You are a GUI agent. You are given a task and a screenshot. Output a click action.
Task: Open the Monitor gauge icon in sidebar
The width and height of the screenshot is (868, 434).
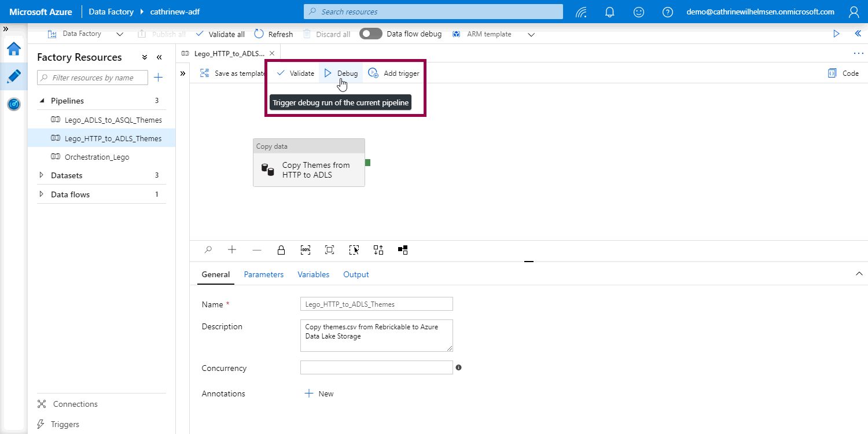[14, 104]
